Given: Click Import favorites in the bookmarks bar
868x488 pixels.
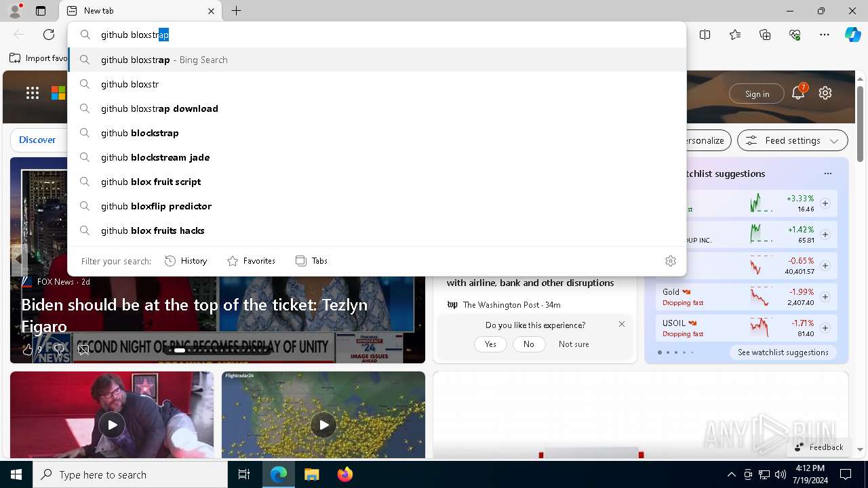Looking at the screenshot, I should coord(39,58).
